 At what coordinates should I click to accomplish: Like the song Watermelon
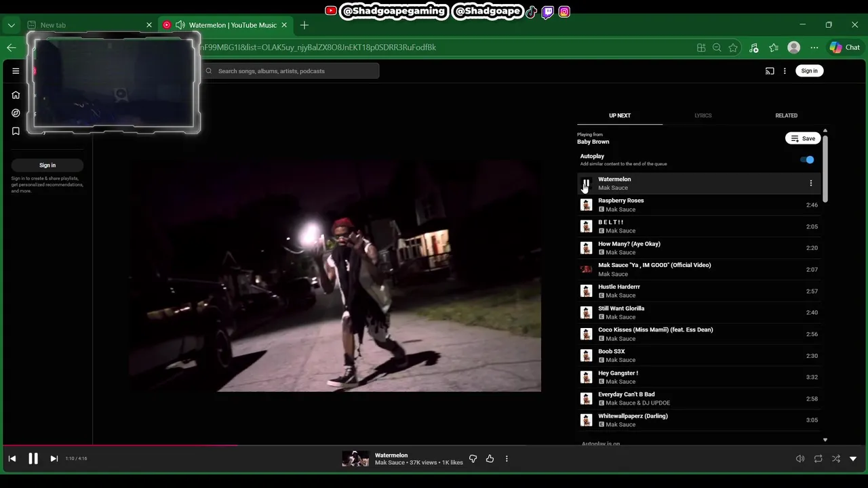(490, 459)
